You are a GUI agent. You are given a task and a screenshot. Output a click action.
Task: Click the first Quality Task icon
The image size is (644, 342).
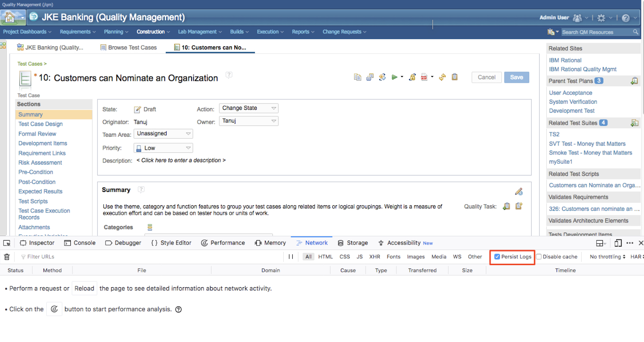tap(507, 206)
